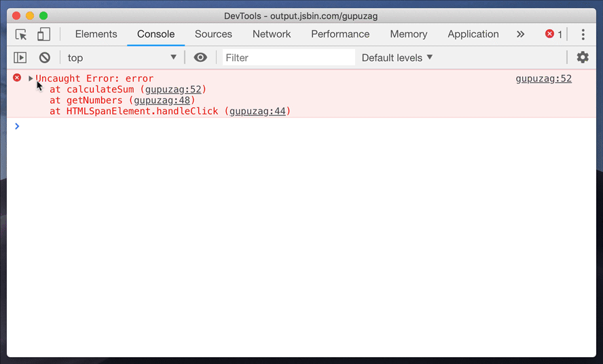This screenshot has height=364, width=603.
Task: Clear the console with the ban icon
Action: click(x=44, y=58)
